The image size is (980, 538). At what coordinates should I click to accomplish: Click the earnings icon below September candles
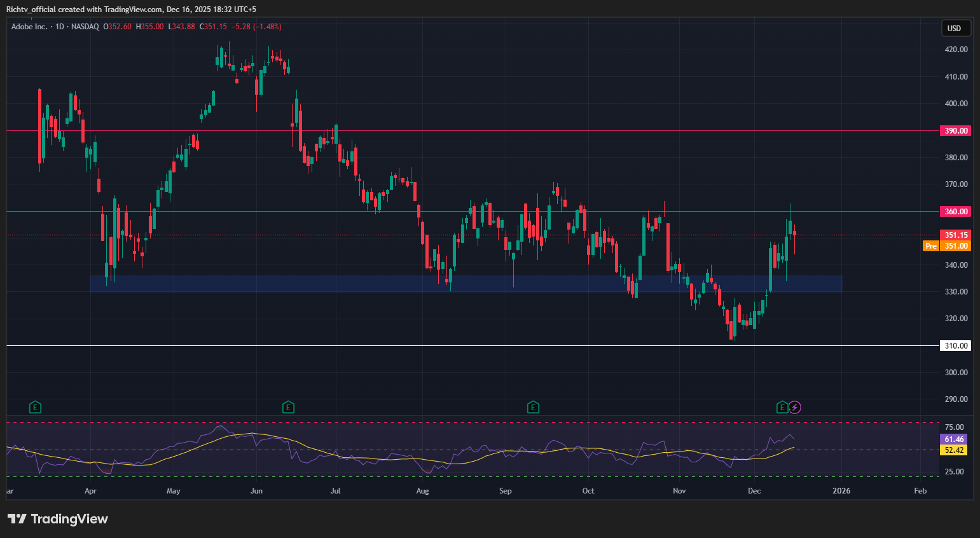(533, 407)
